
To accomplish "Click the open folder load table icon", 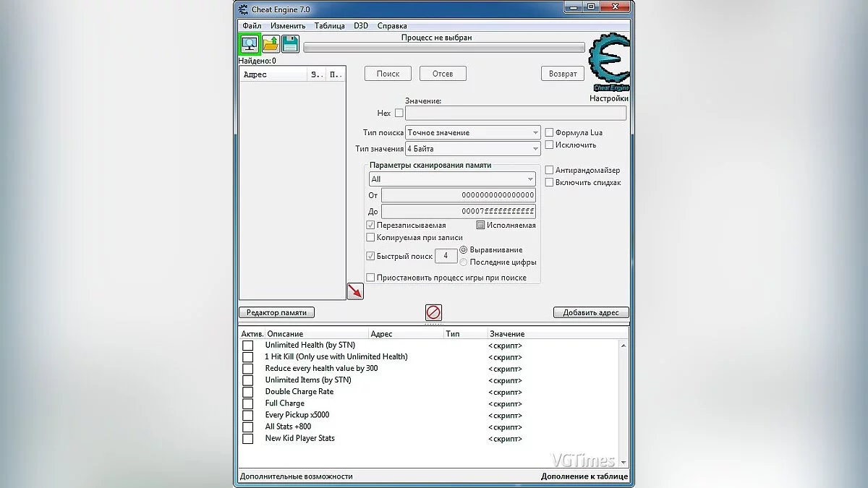I will click(x=271, y=44).
